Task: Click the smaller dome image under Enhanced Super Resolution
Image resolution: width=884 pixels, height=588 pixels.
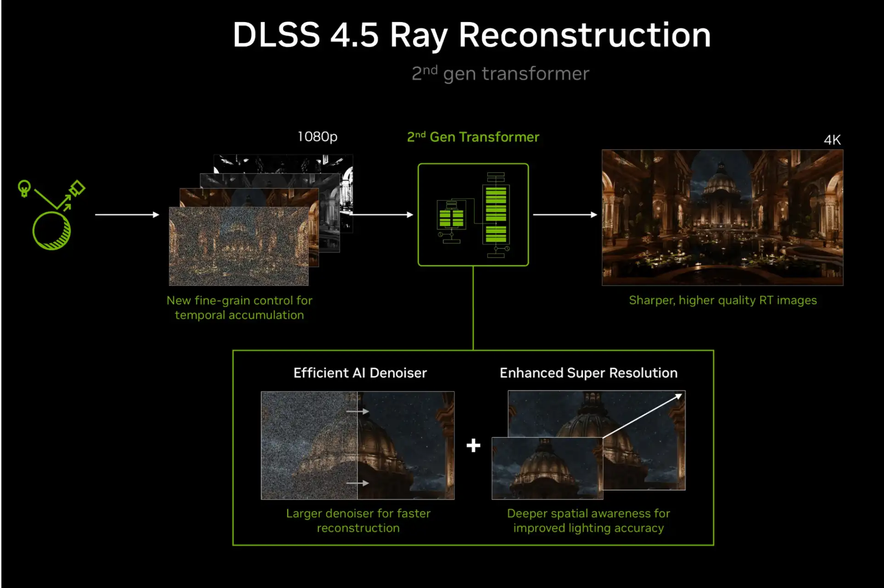Action: pos(547,468)
